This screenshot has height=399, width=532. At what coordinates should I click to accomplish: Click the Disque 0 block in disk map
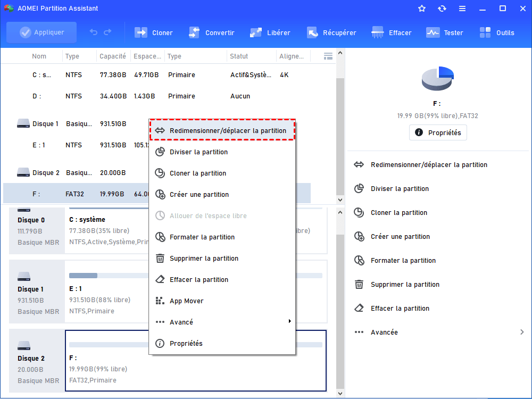(37, 231)
